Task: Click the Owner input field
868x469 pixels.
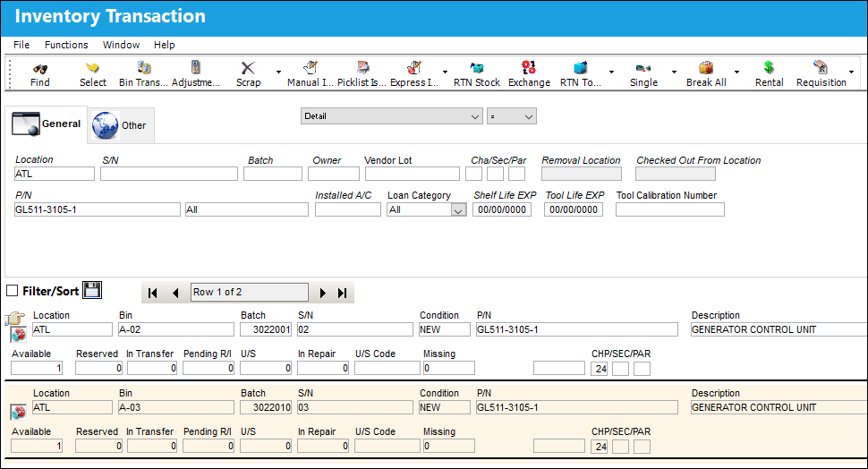Action: [x=334, y=174]
